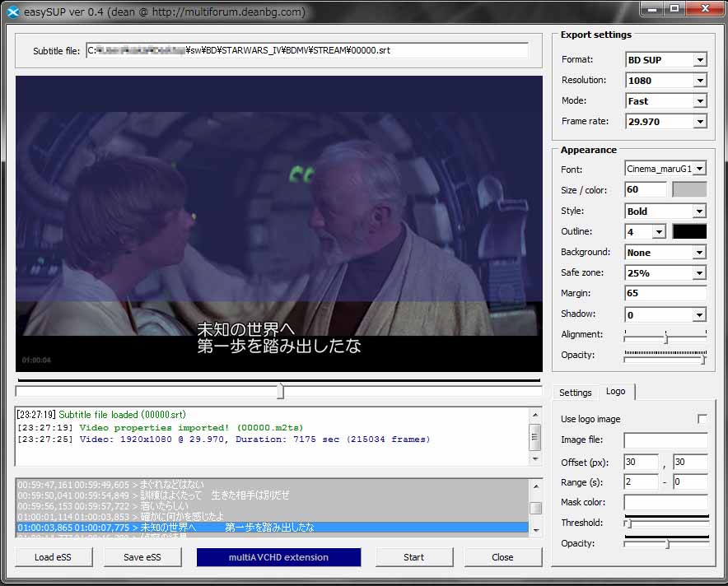Click the Subtitle file path field
This screenshot has height=586, width=728.
[307, 50]
